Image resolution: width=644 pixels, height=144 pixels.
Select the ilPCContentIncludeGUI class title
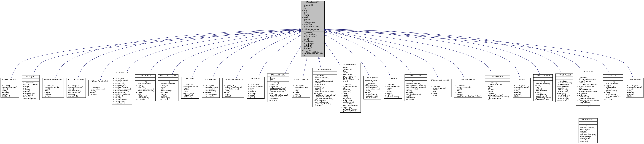point(76,79)
